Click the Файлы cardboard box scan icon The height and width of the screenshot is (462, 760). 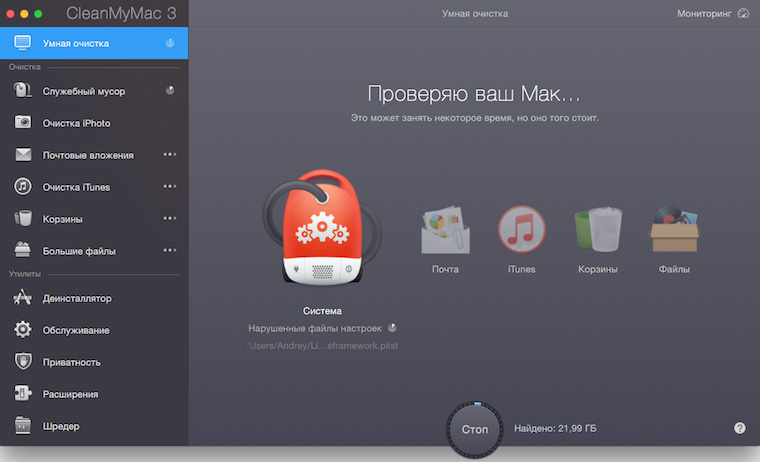pyautogui.click(x=674, y=229)
